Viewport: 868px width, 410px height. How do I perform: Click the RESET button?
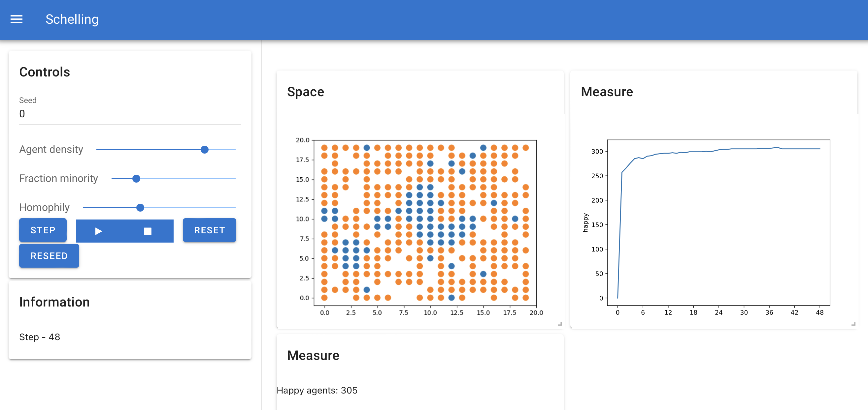[x=209, y=230]
